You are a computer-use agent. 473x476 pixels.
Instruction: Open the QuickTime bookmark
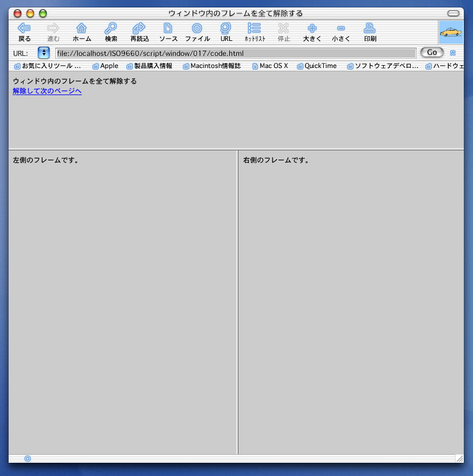[x=317, y=66]
